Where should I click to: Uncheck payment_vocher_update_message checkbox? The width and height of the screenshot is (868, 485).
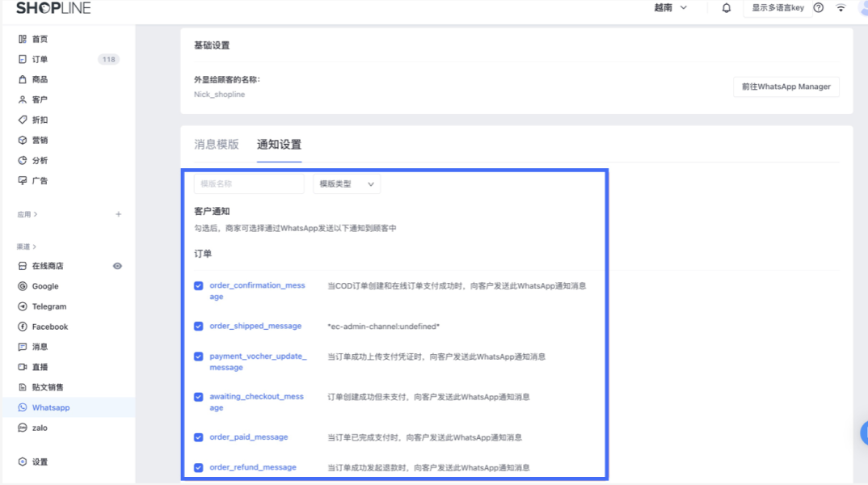[198, 356]
